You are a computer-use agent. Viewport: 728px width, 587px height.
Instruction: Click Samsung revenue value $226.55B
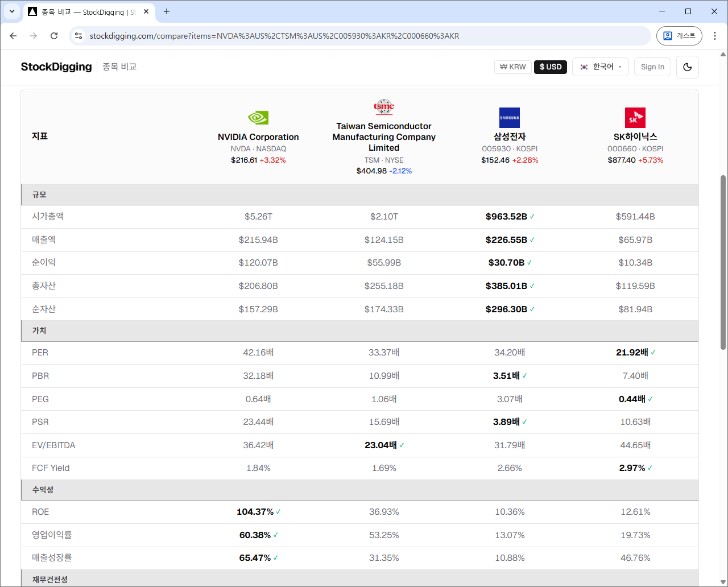[x=506, y=240]
